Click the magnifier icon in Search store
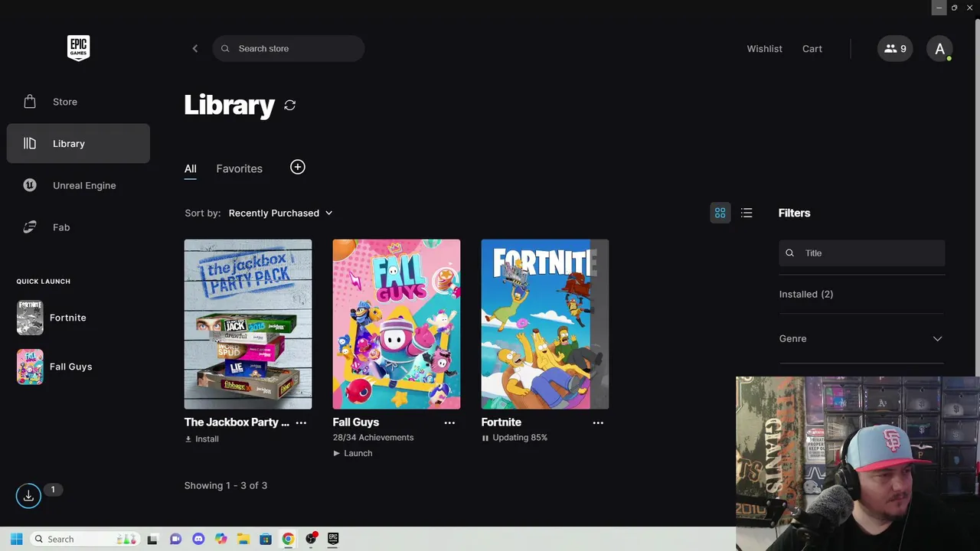 (225, 48)
